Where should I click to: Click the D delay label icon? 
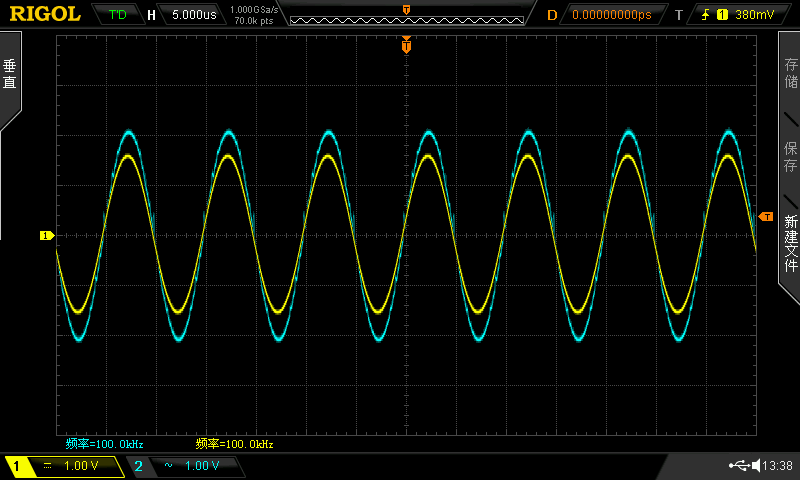click(552, 15)
